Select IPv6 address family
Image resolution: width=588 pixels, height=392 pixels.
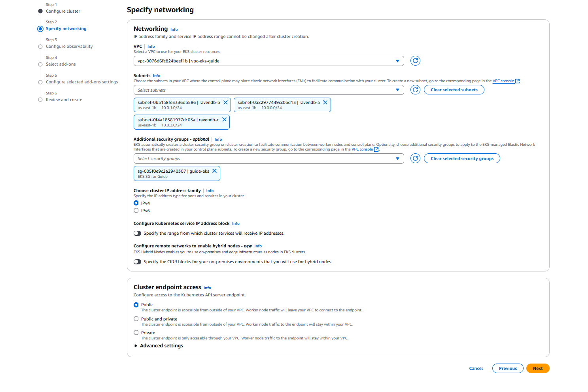click(x=136, y=211)
